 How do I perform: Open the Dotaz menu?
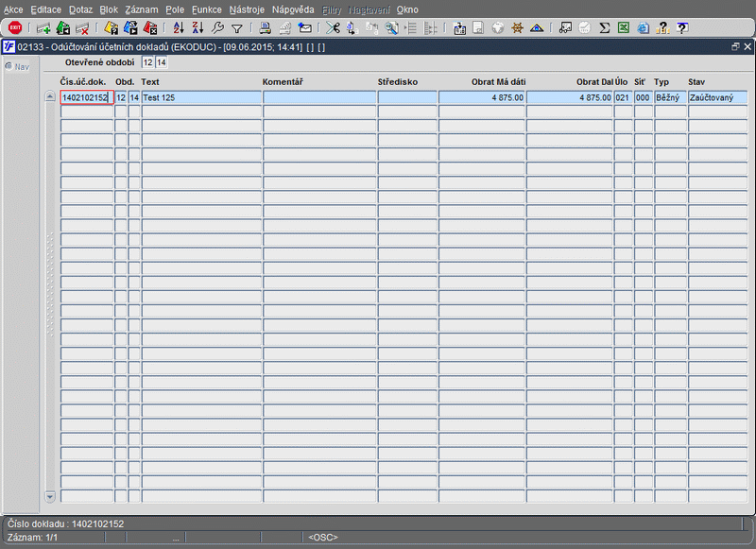pos(80,9)
